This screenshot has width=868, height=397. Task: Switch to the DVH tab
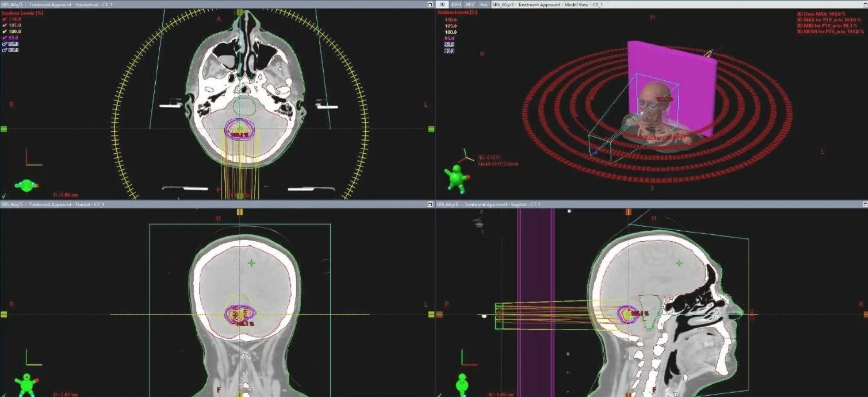point(456,5)
